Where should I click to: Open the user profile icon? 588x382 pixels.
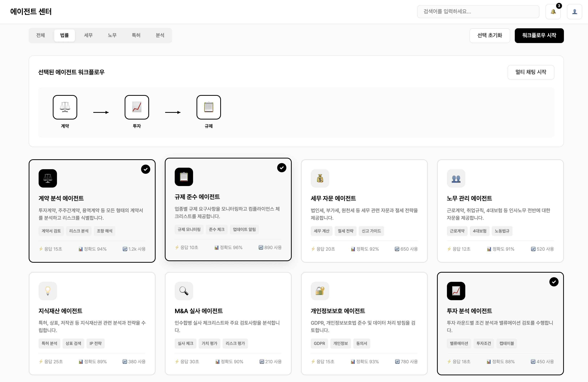coord(574,12)
